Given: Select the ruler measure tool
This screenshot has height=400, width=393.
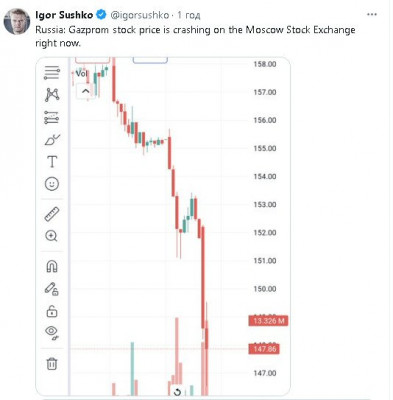Looking at the screenshot, I should (52, 214).
